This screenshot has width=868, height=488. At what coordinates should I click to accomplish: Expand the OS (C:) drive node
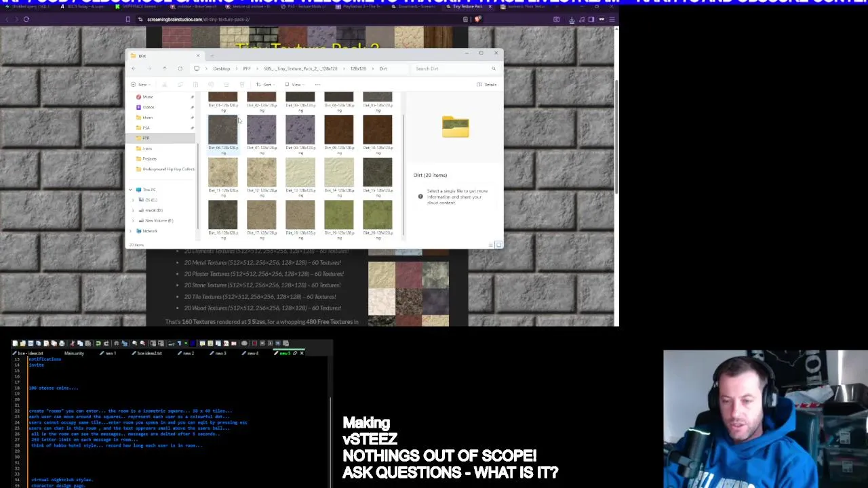tap(134, 200)
